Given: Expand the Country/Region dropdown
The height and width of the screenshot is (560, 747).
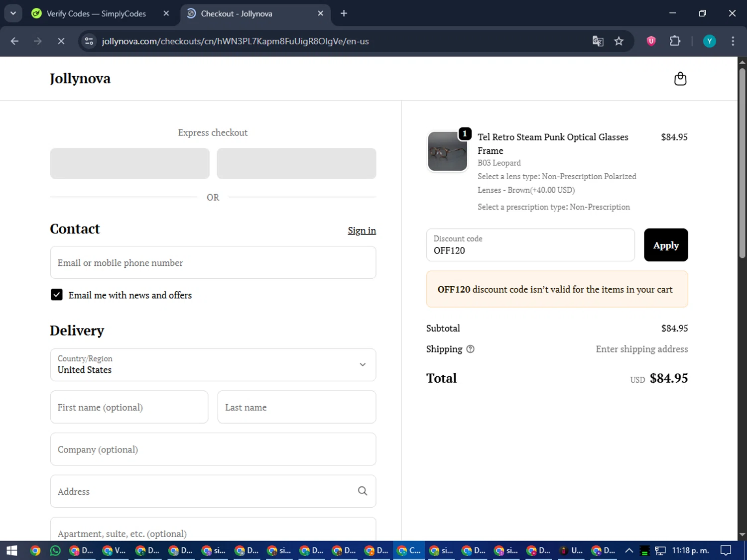Looking at the screenshot, I should tap(213, 365).
